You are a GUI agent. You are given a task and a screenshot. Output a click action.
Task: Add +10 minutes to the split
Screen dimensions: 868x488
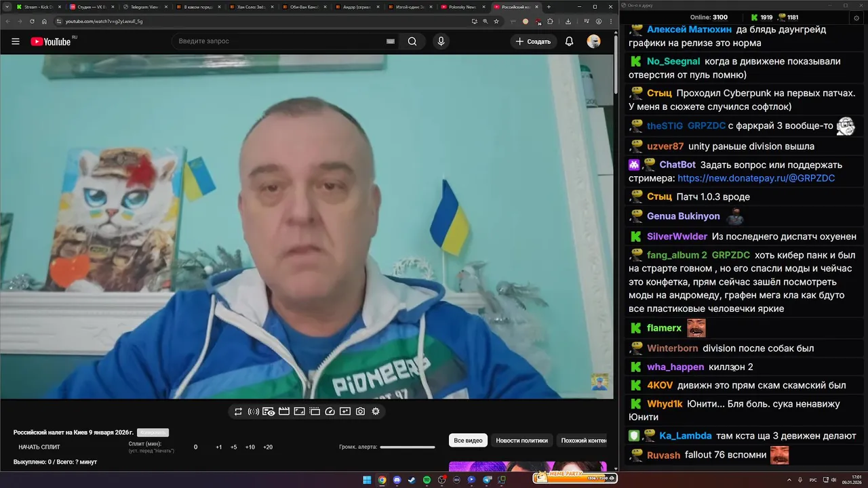click(x=250, y=447)
